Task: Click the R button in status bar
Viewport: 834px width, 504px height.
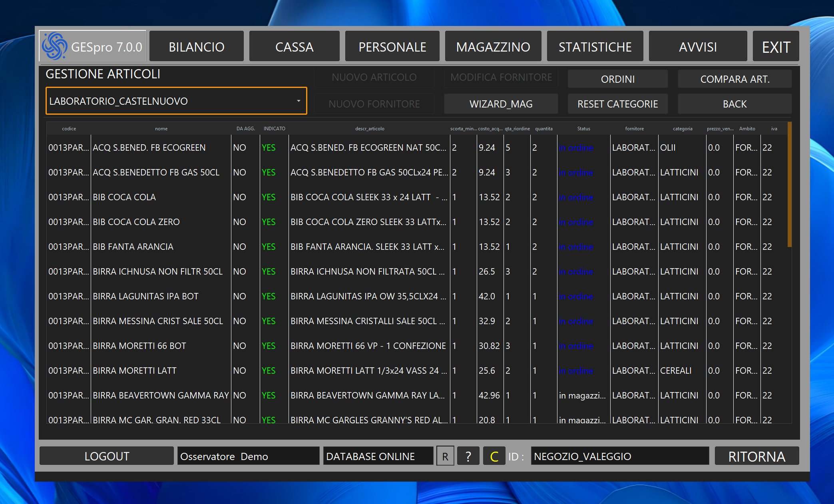Action: click(x=445, y=456)
